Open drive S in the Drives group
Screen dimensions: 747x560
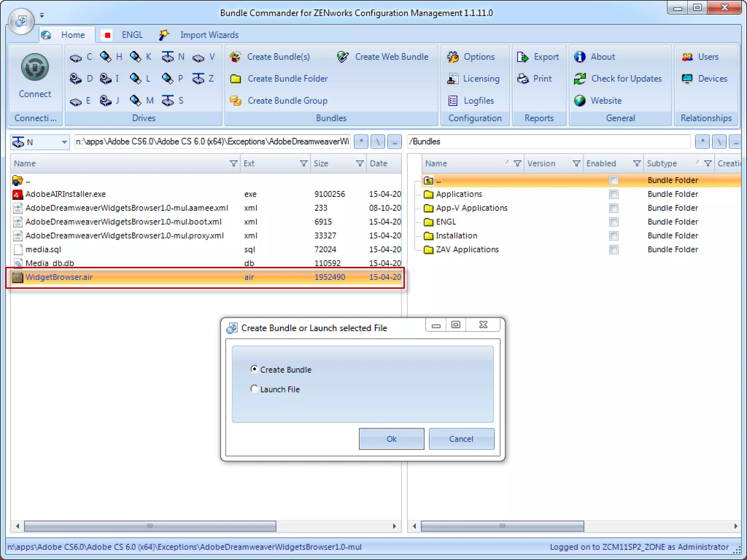coord(173,101)
